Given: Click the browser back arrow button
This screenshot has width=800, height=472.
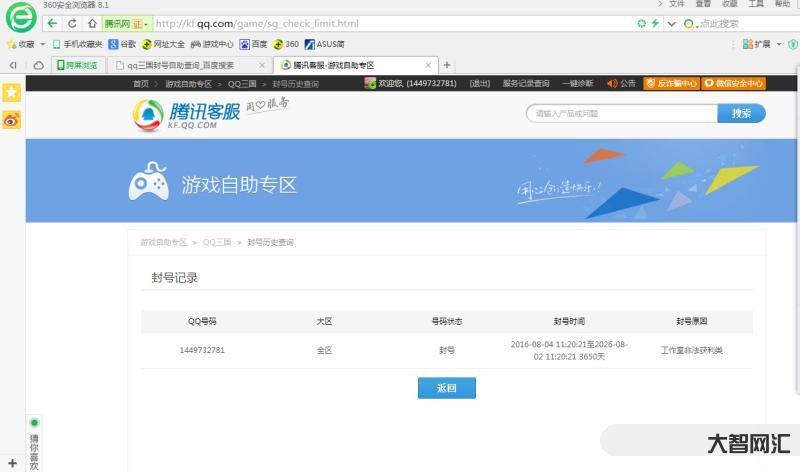Looking at the screenshot, I should pyautogui.click(x=52, y=23).
